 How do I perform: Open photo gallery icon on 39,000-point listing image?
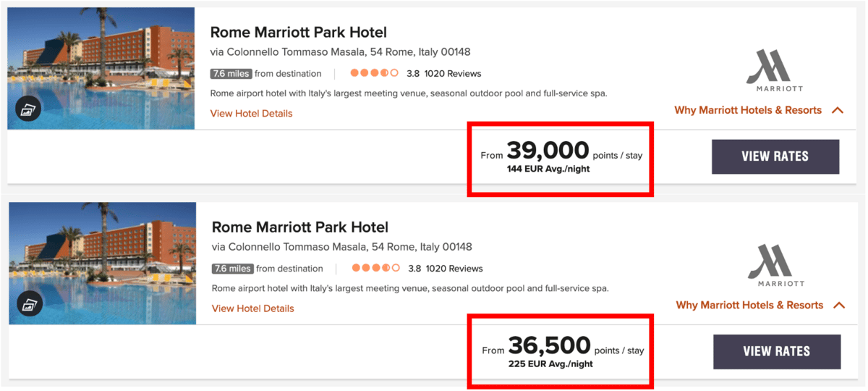[29, 110]
